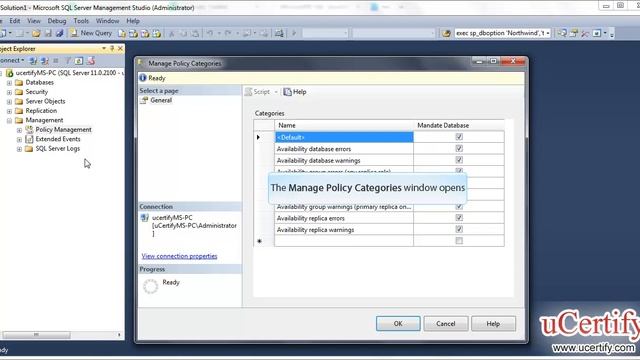Screen dimensions: 640x360
Task: Click the Cut icon in toolbar
Action: (172, 33)
